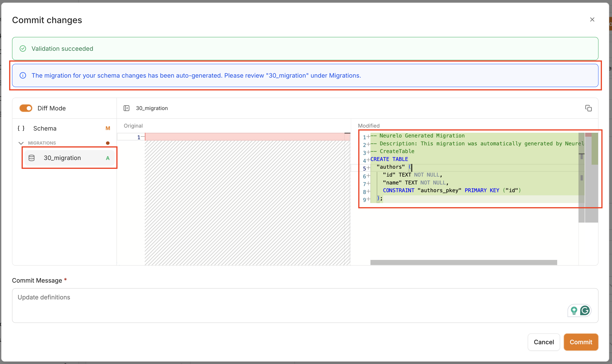Collapse the MIGRATIONS section chevron
This screenshot has height=364, width=612.
(x=21, y=143)
